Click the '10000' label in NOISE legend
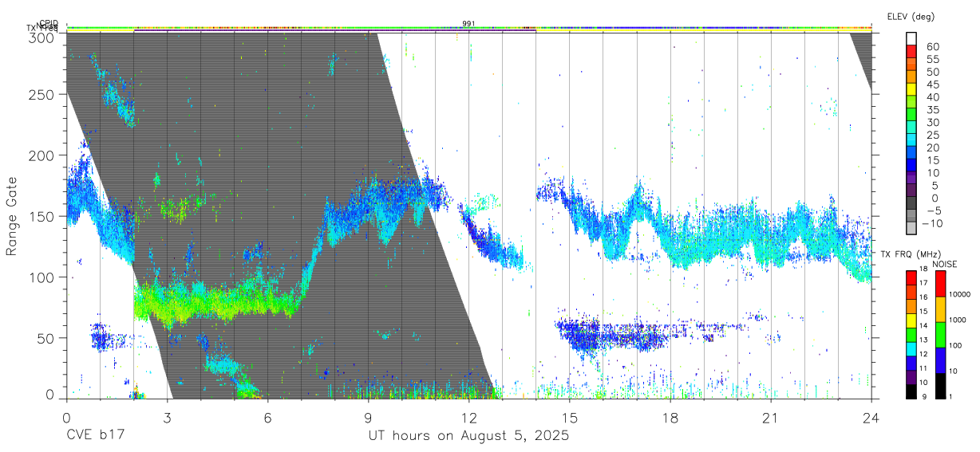This screenshot has height=452, width=980. [961, 294]
